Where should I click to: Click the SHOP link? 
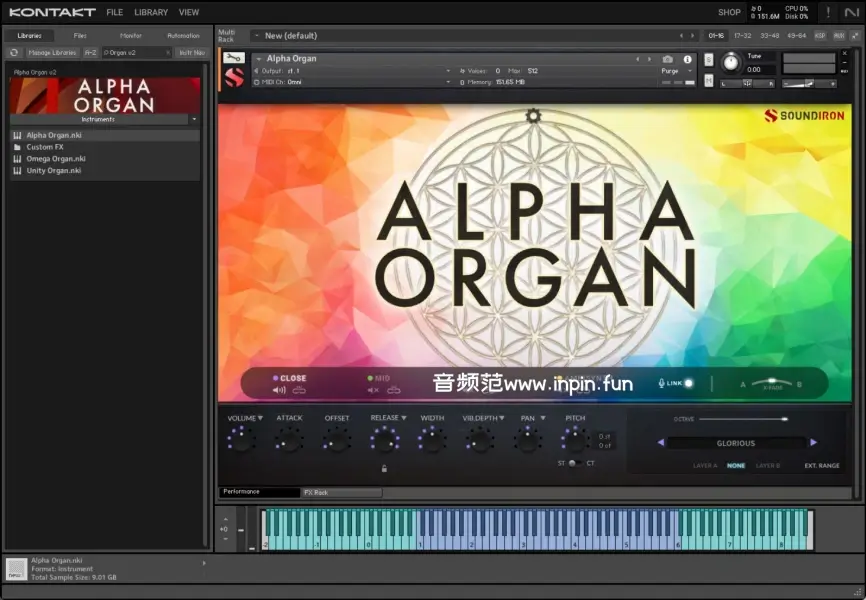click(729, 12)
